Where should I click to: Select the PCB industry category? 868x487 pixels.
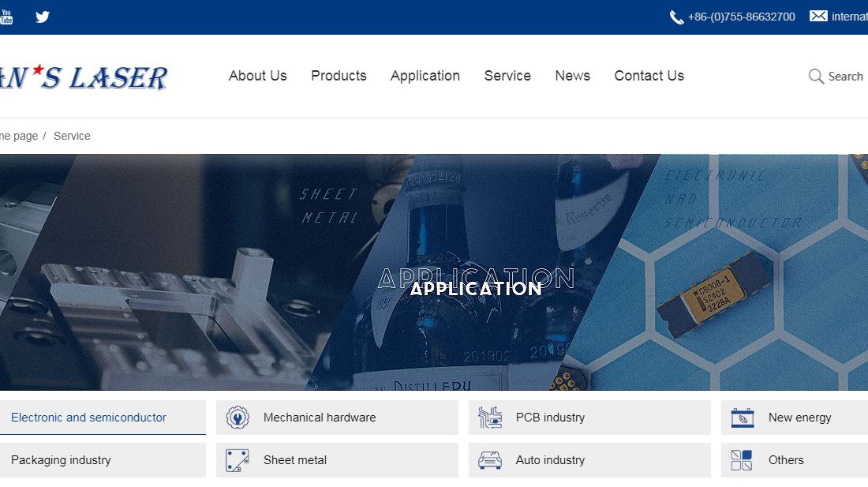589,418
